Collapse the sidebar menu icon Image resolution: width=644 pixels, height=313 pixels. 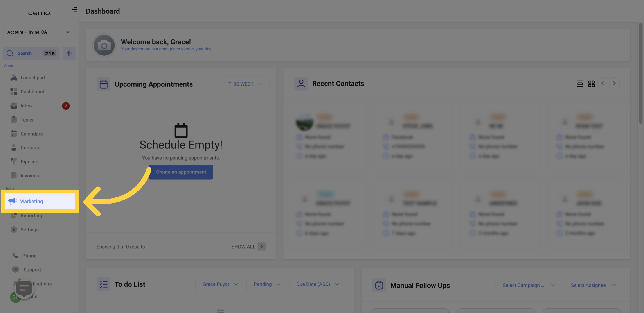pos(74,10)
